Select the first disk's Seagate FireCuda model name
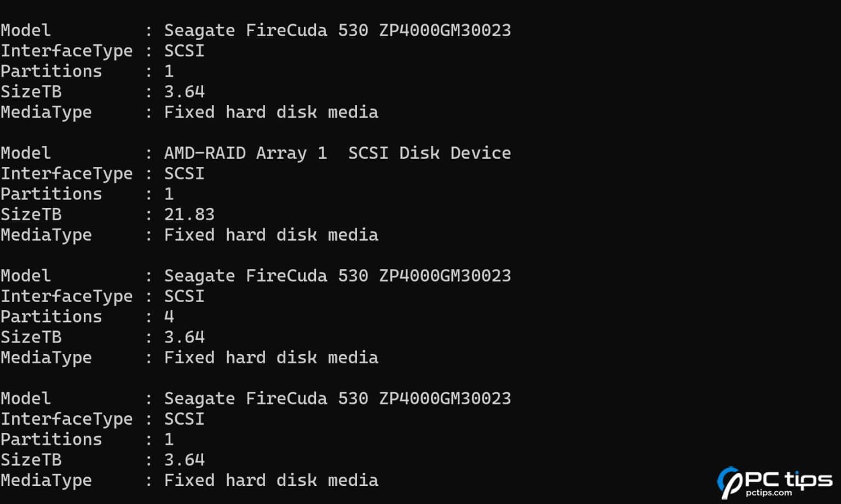Image resolution: width=841 pixels, height=504 pixels. pyautogui.click(x=337, y=31)
